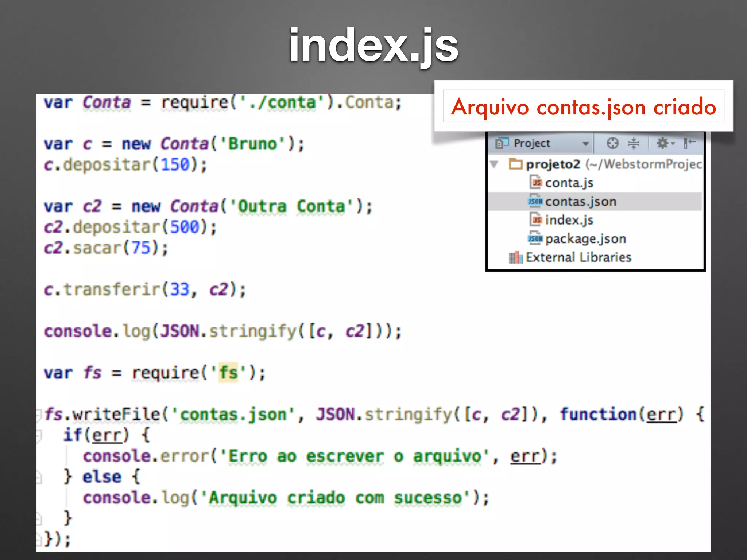Image resolution: width=747 pixels, height=560 pixels.
Task: Click the JSON icon beside package.json
Action: [x=535, y=238]
